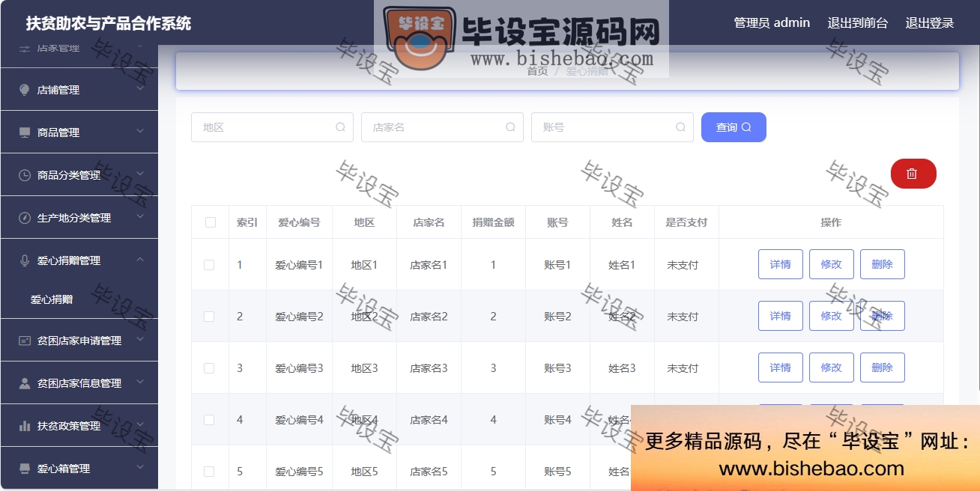Open the 贫困店家信息管理 sidebar menu
980x491 pixels.
coord(79,383)
